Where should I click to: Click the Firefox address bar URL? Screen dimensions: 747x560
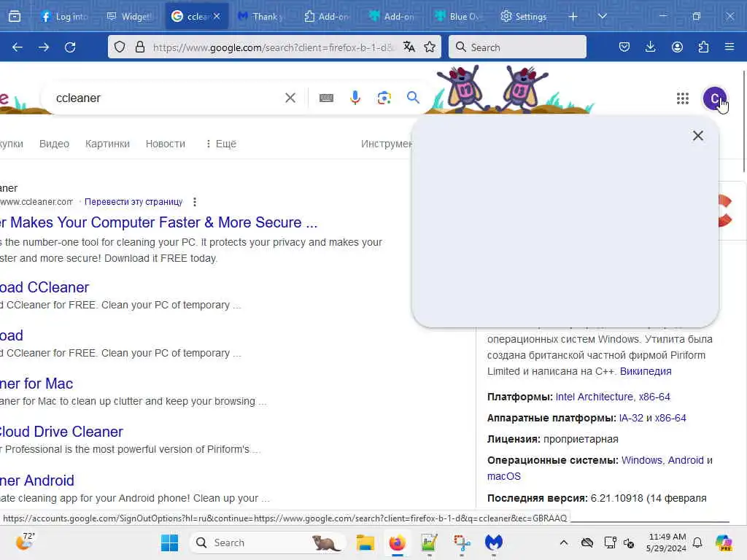tap(273, 47)
